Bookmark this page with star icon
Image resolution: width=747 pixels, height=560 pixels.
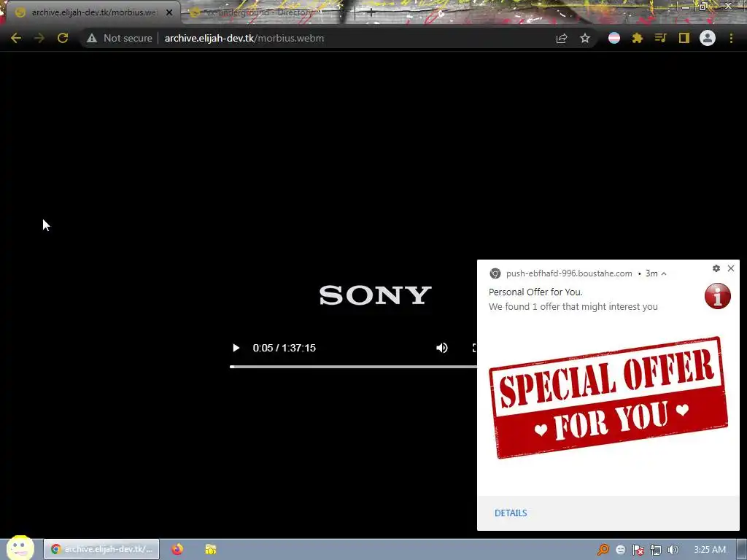(585, 38)
